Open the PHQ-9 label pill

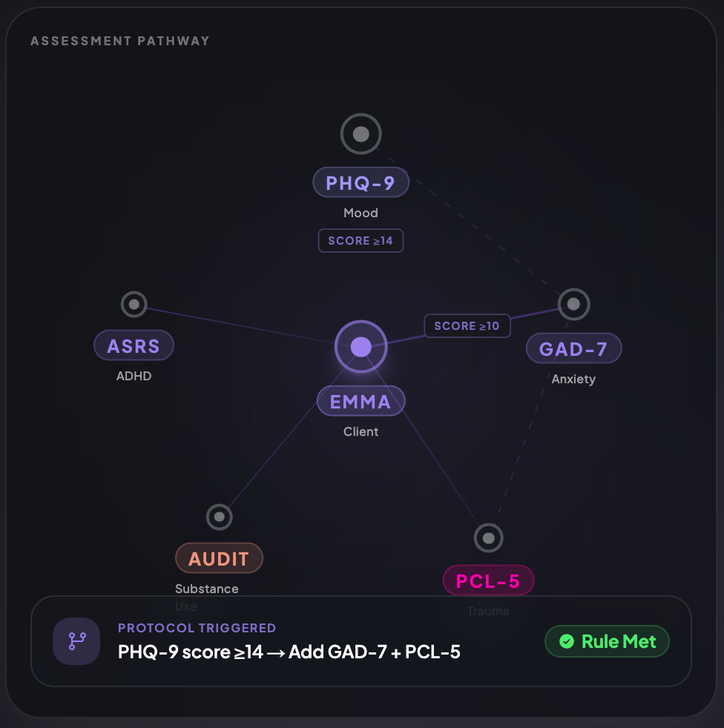point(361,182)
